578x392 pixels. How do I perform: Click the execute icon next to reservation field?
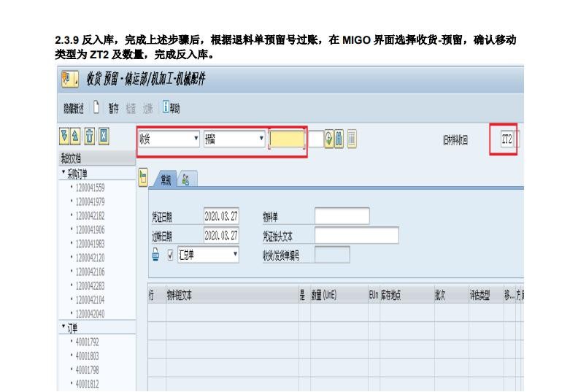pos(329,139)
